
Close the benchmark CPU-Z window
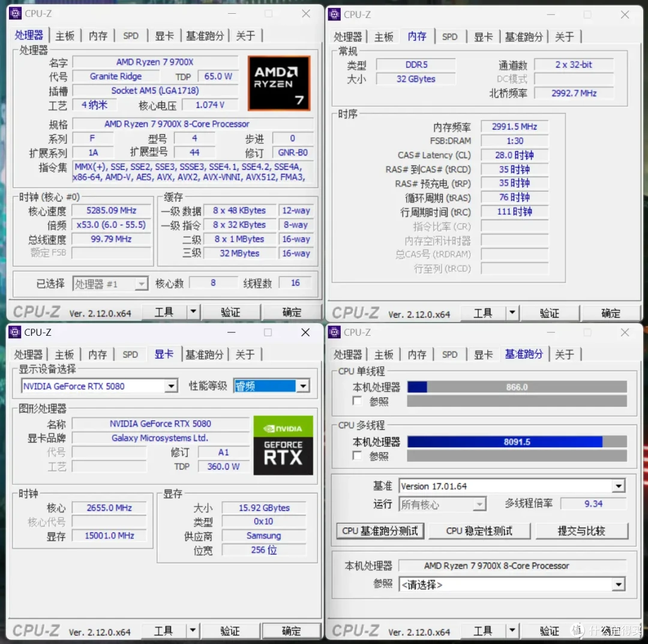coord(625,332)
